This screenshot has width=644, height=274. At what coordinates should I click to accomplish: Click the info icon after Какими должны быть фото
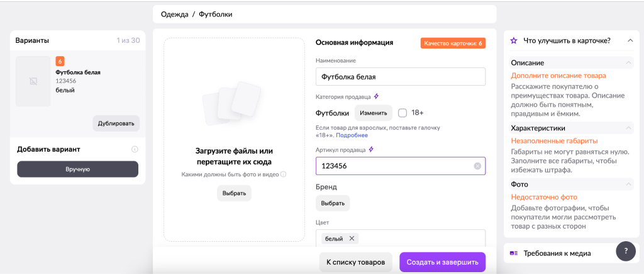[x=283, y=174]
